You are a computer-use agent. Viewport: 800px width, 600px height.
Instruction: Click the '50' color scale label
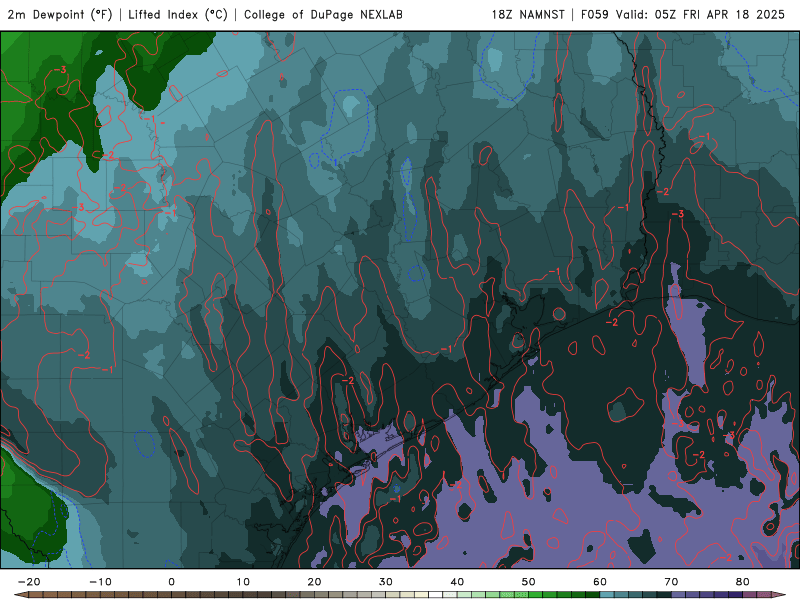[529, 582]
